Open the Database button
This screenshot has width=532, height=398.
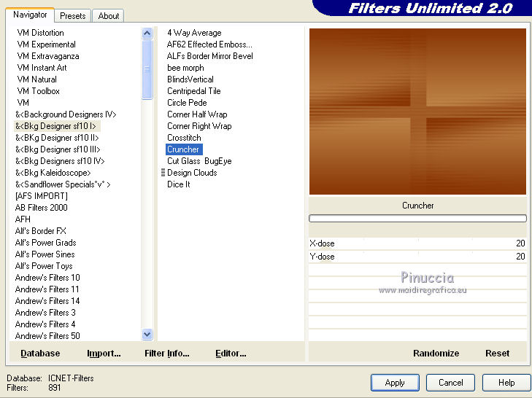click(x=40, y=354)
